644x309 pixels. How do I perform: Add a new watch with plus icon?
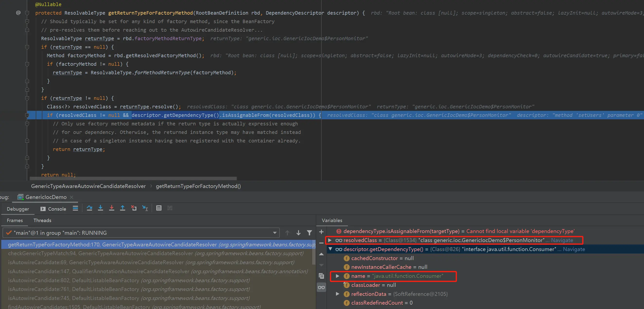pos(321,232)
